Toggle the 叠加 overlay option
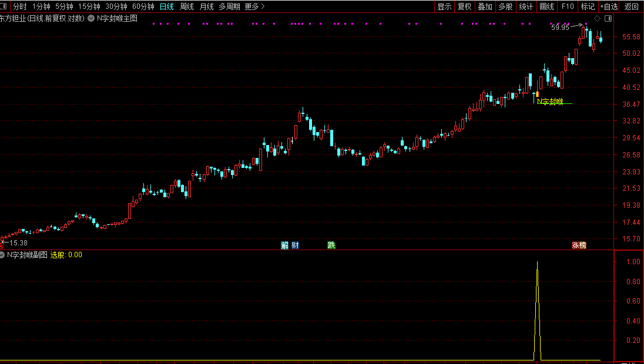Viewport: 644px width, 364px height. coord(485,6)
